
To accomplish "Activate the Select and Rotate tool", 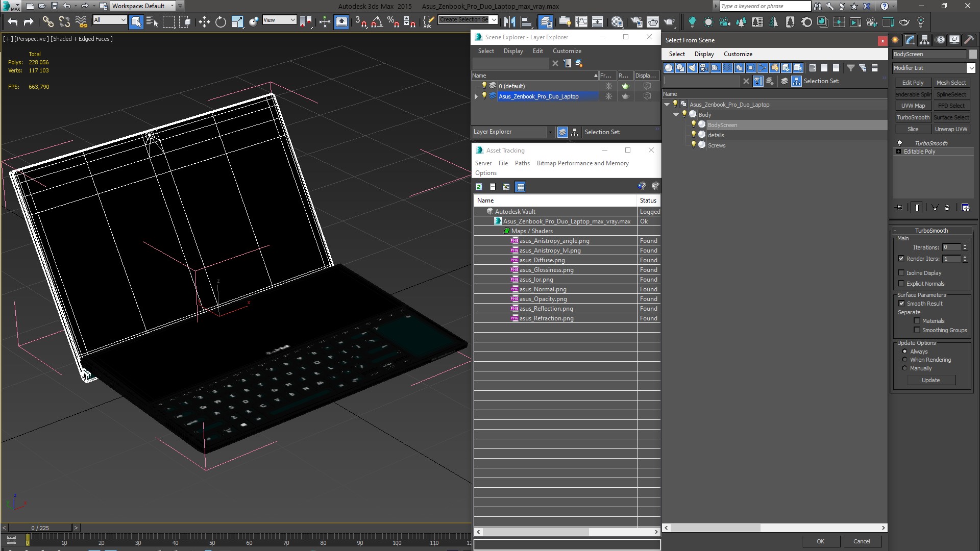I will tap(220, 21).
